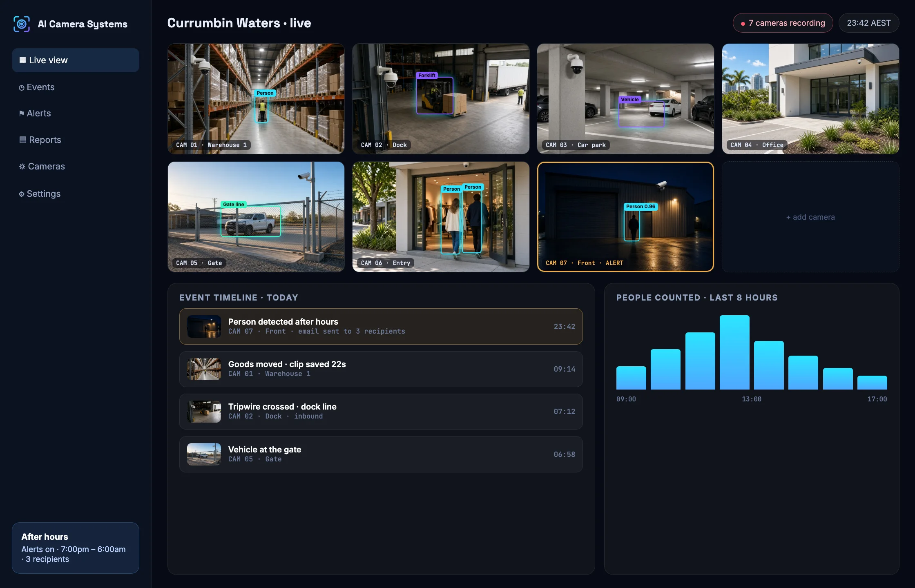Screen dimensions: 915x588
Task: Click the flag icon beside Alerts
Action: click(x=22, y=114)
